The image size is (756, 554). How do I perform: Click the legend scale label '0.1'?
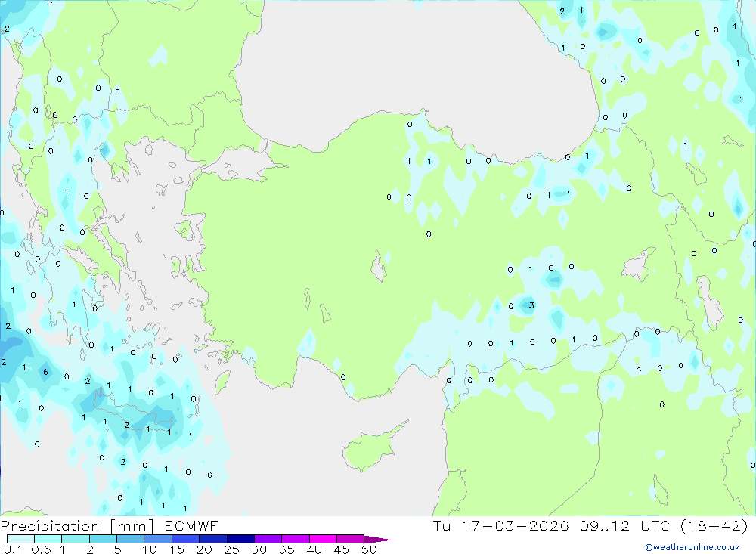click(x=13, y=549)
